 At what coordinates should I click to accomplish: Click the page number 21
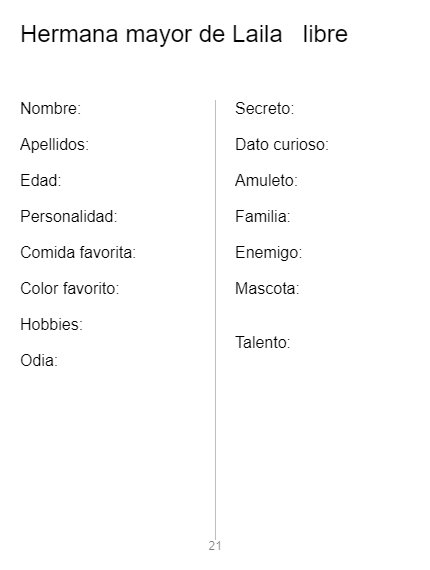(215, 546)
